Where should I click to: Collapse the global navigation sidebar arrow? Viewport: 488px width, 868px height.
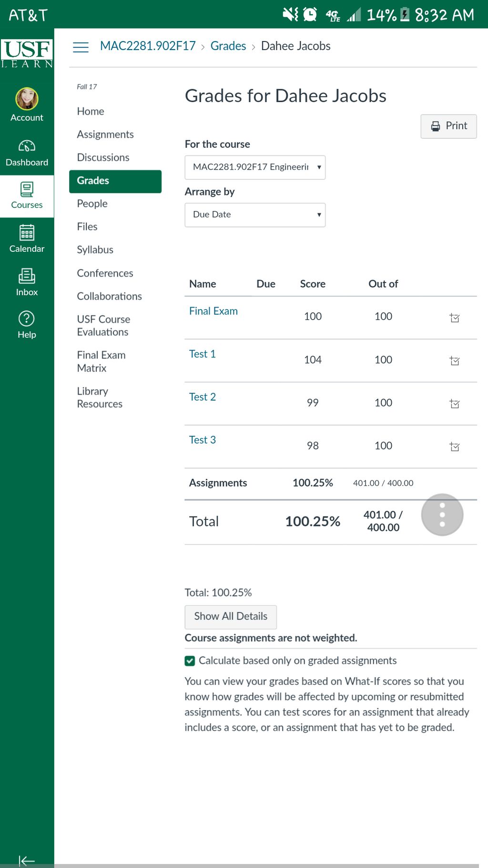27,860
